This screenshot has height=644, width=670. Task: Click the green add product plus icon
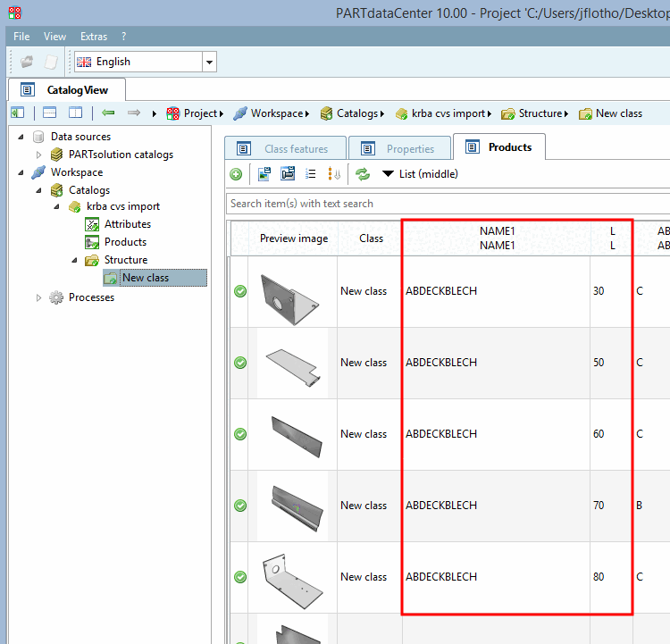coord(236,174)
